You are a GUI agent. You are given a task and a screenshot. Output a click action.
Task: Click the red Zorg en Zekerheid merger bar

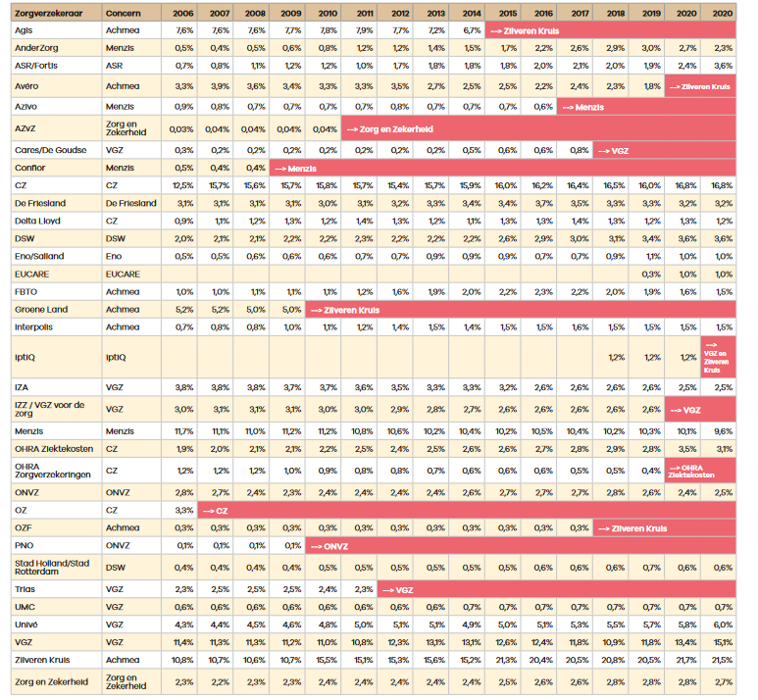(537, 128)
